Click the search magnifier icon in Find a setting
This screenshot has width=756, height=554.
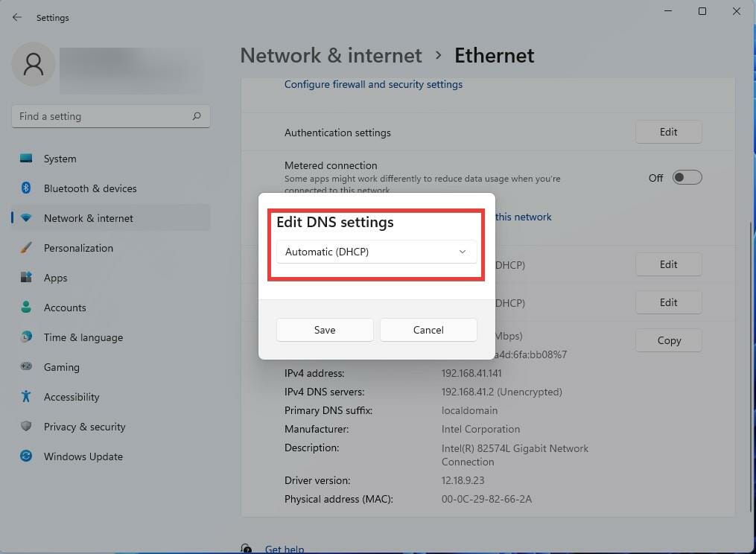[197, 116]
